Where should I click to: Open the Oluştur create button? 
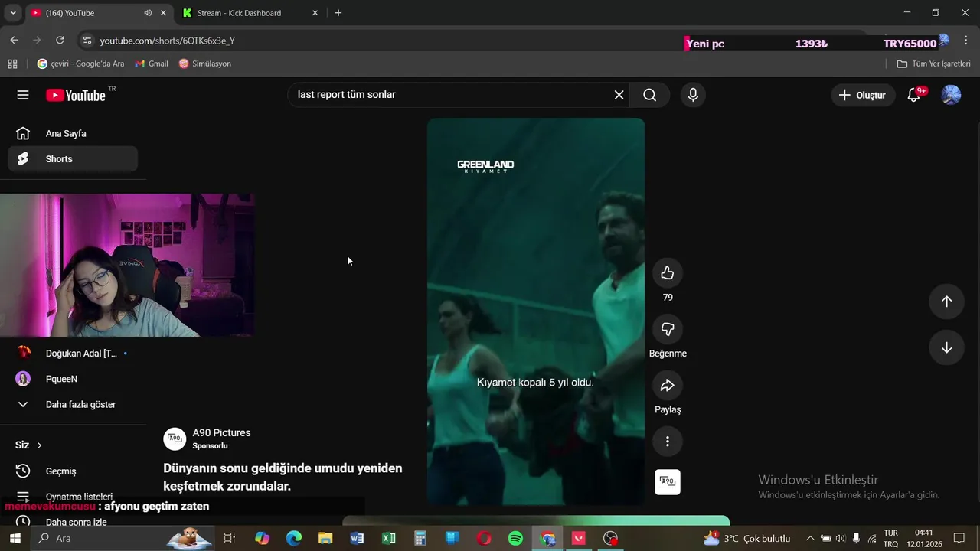click(x=863, y=95)
